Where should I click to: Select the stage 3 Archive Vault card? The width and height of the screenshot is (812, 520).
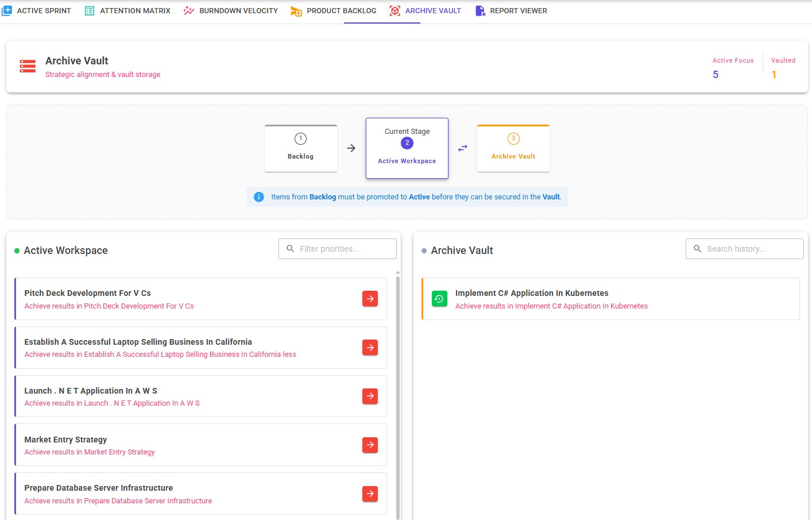click(x=513, y=148)
